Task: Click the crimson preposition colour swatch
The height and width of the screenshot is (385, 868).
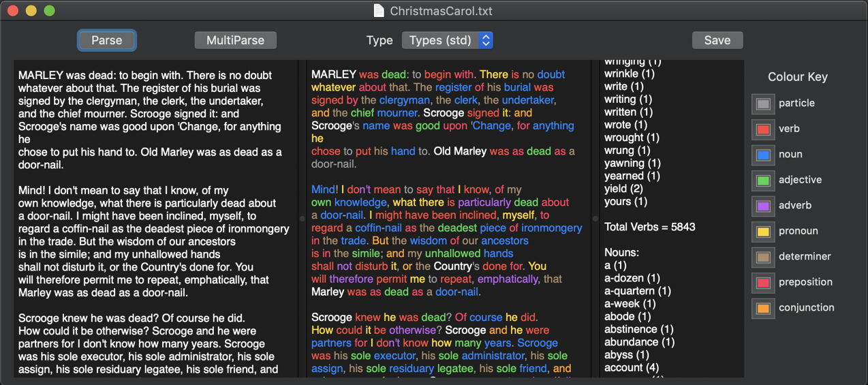Action: tap(763, 282)
